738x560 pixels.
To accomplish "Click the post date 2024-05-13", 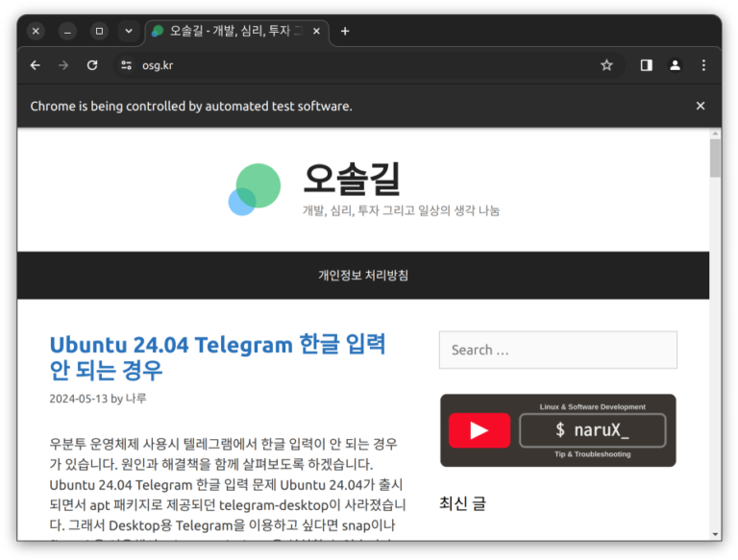I will pyautogui.click(x=79, y=399).
